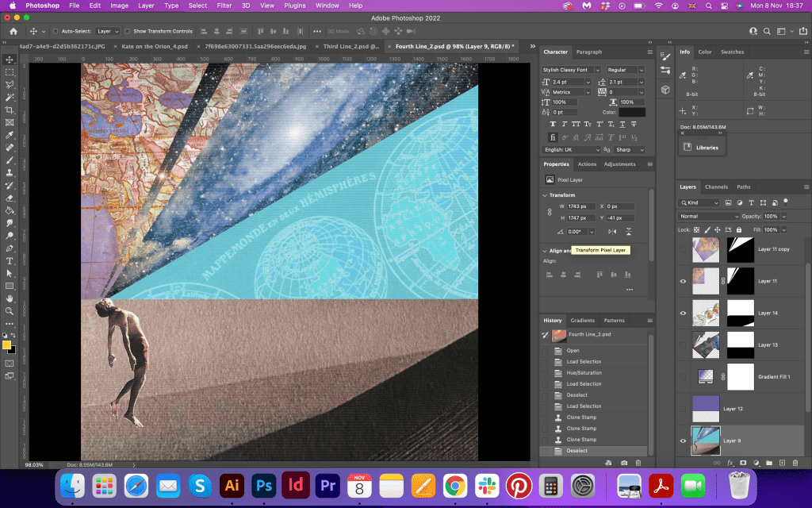Select the Eyedropper tool

pyautogui.click(x=10, y=135)
